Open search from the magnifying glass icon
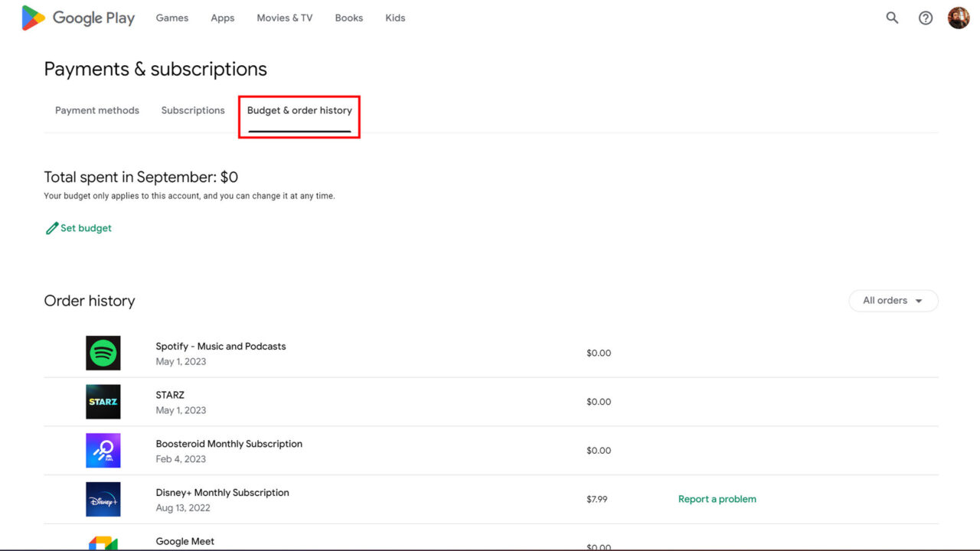Image resolution: width=980 pixels, height=551 pixels. click(x=892, y=18)
